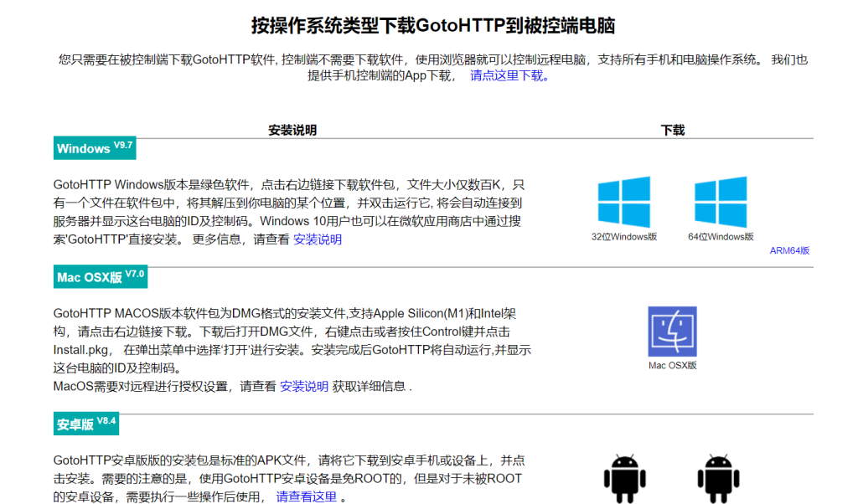The height and width of the screenshot is (504, 858).
Task: Select the Mac OSX版 V7.0 section label
Action: [101, 276]
